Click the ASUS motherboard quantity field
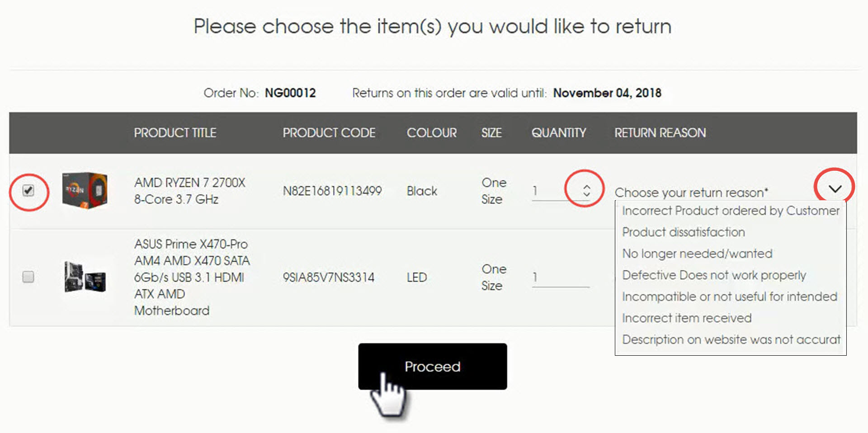The width and height of the screenshot is (868, 433). [x=561, y=278]
